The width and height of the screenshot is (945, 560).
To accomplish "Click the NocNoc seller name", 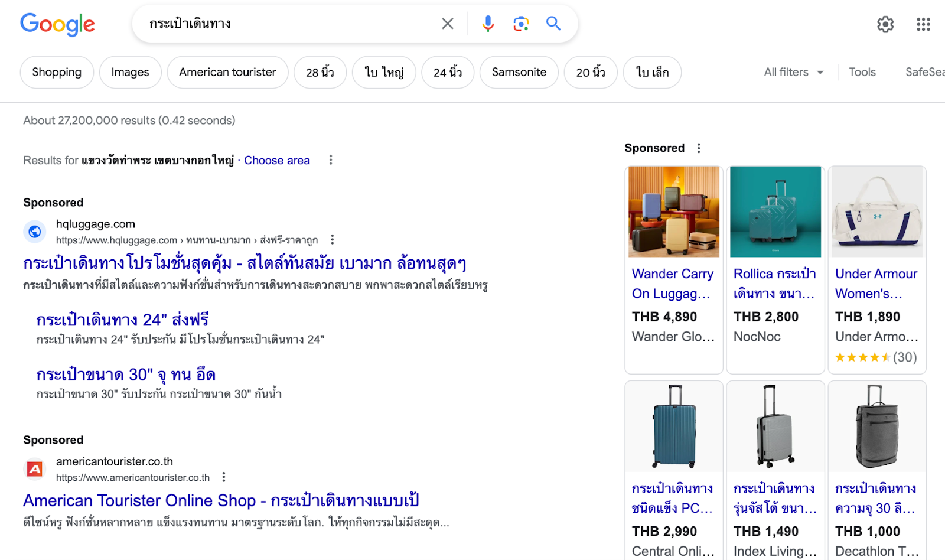I will [x=757, y=337].
